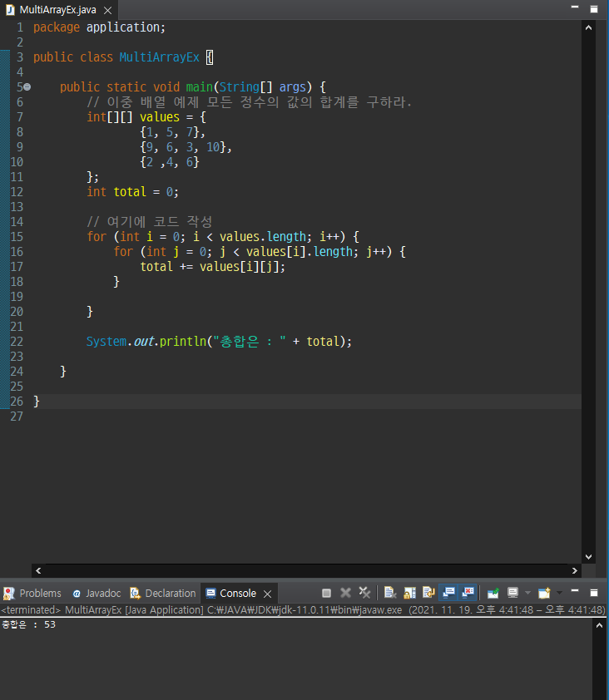Screen dimensions: 609x700
Task: Click 'total' variable declaration on line 12
Action: click(x=130, y=192)
